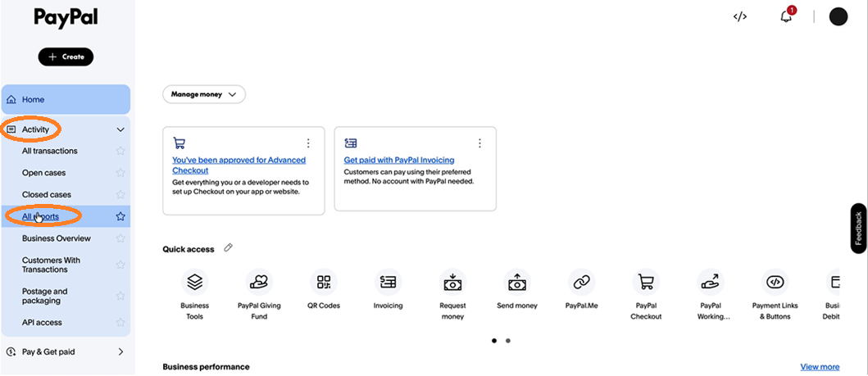This screenshot has width=868, height=376.
Task: Favorite All transactions with star
Action: click(120, 151)
